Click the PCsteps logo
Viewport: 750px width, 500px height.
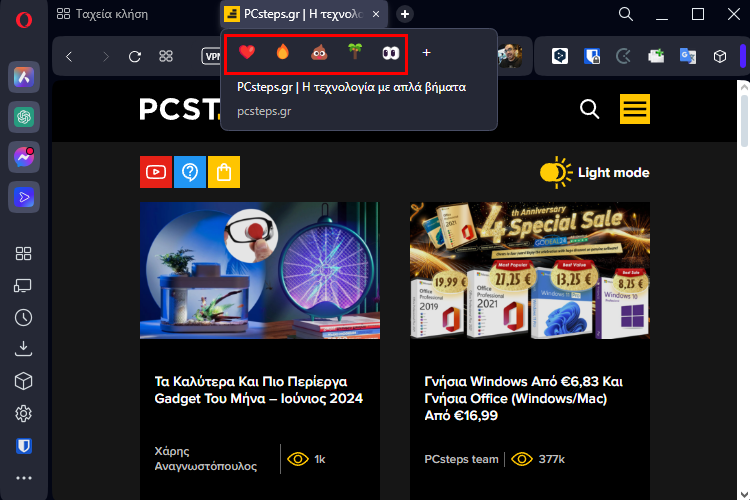(x=180, y=109)
